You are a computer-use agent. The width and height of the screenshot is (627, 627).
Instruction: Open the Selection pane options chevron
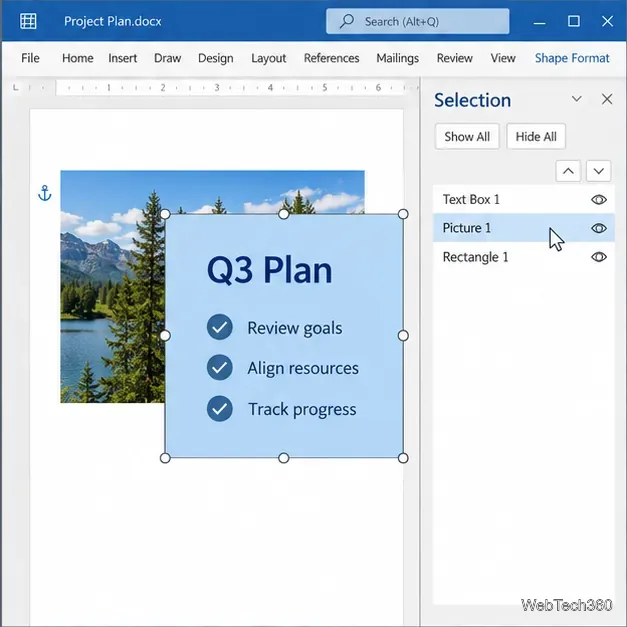(x=576, y=99)
